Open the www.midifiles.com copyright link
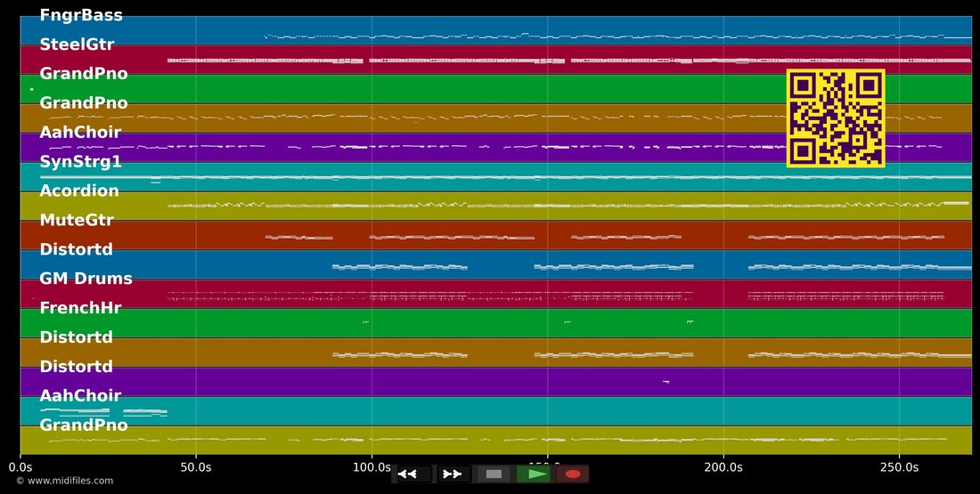Viewport: 980px width, 494px height. click(65, 481)
